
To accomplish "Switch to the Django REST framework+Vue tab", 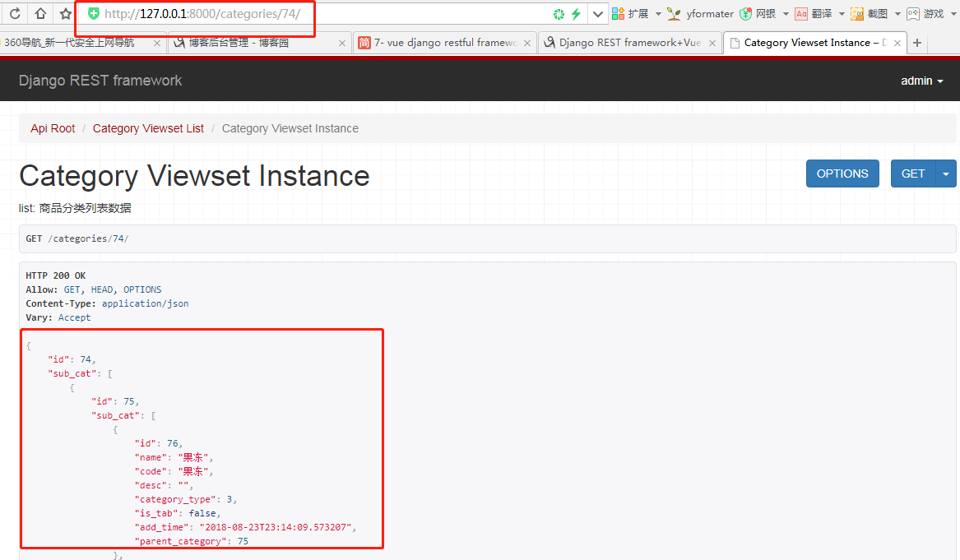I will pos(630,43).
